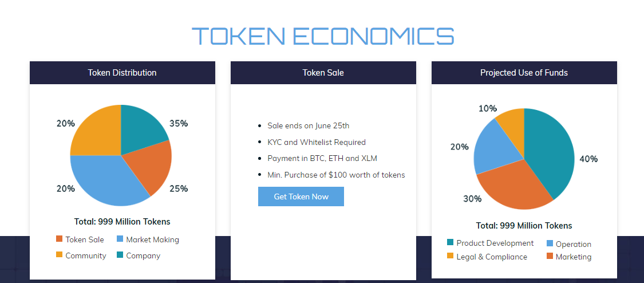Click the blue Operation legend swatch
The height and width of the screenshot is (283, 644).
tap(550, 243)
